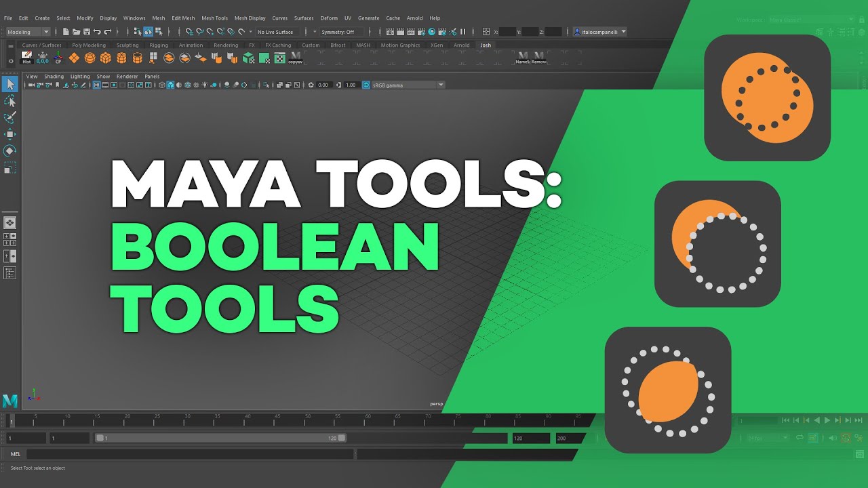This screenshot has height=488, width=868.
Task: Open a scene with the folder icon
Action: click(x=76, y=32)
